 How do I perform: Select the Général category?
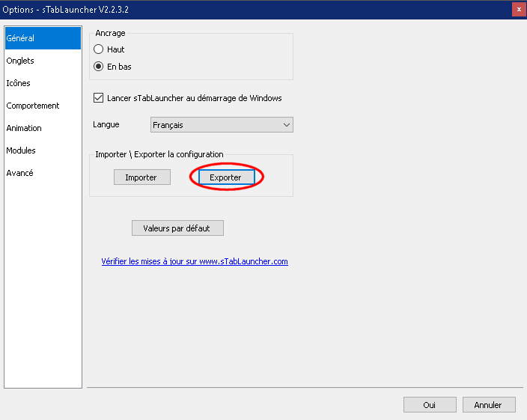43,38
